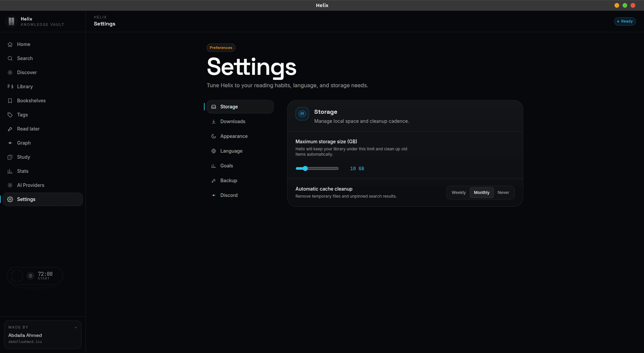Click the Helix logo icon in sidebar

[x=11, y=21]
